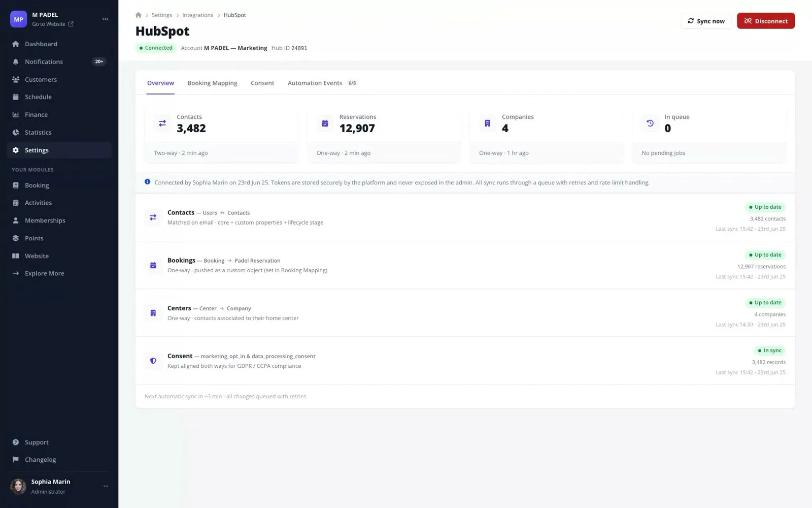The height and width of the screenshot is (508, 812).
Task: Click the Finance chart icon
Action: point(16,115)
